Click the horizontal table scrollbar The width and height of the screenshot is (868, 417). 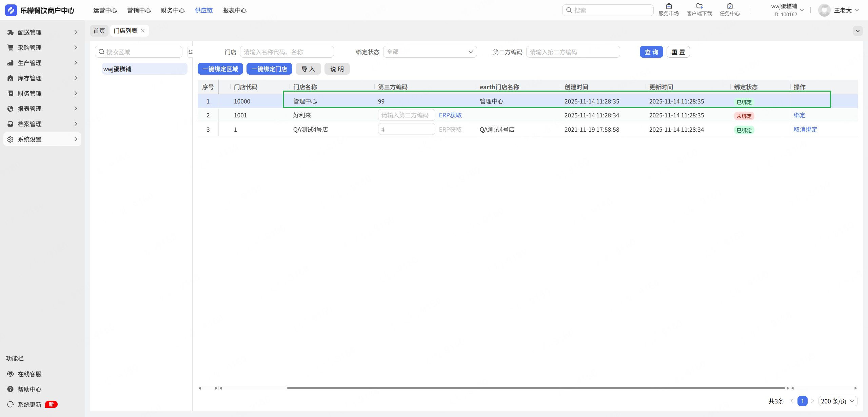536,388
